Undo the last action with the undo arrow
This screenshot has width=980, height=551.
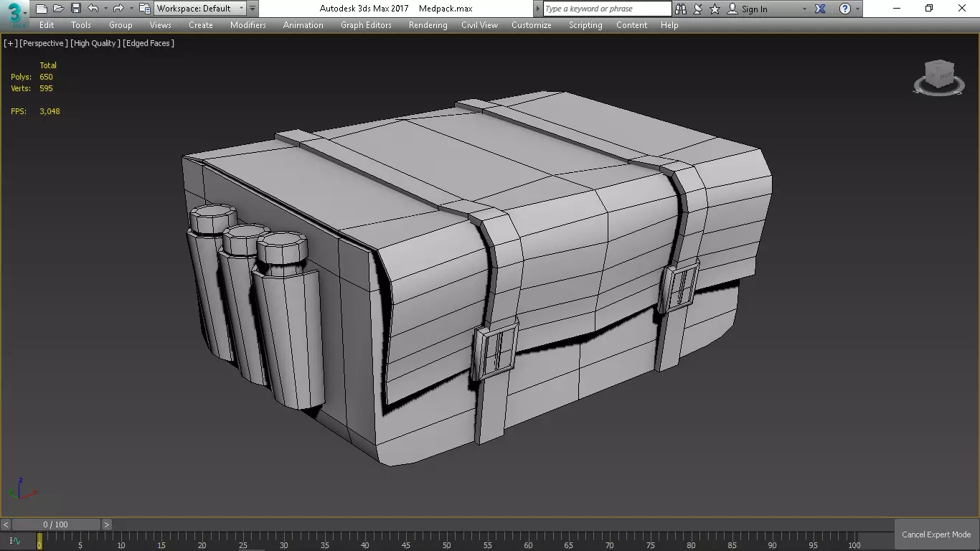tap(93, 9)
